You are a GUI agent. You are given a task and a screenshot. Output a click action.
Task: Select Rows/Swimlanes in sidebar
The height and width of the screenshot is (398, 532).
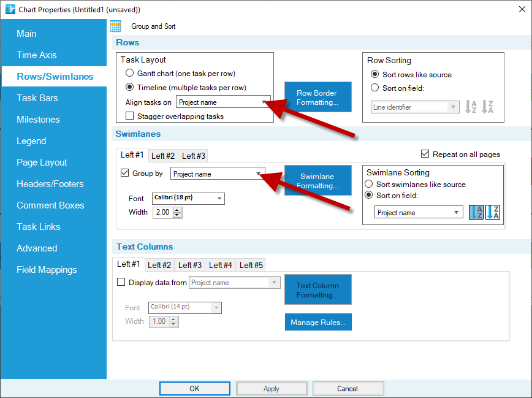(54, 77)
